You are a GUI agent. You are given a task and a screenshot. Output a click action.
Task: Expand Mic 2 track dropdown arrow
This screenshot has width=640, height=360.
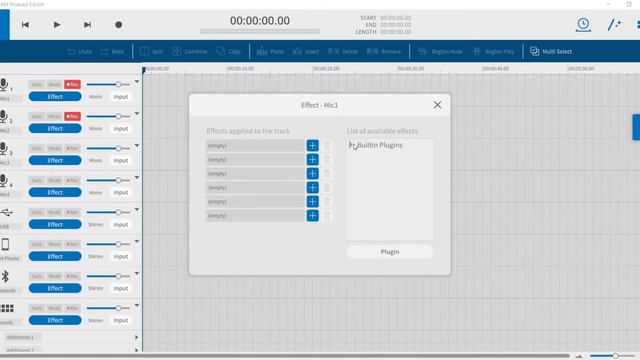tap(137, 114)
